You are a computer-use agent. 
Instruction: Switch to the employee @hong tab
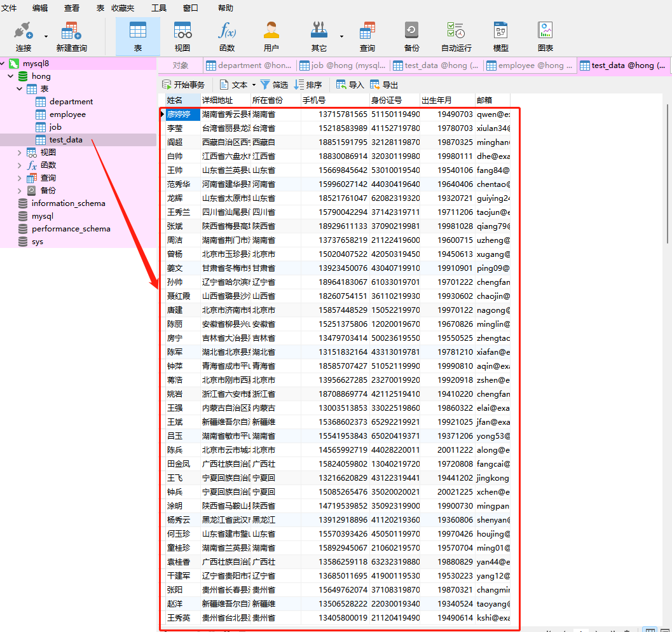530,65
